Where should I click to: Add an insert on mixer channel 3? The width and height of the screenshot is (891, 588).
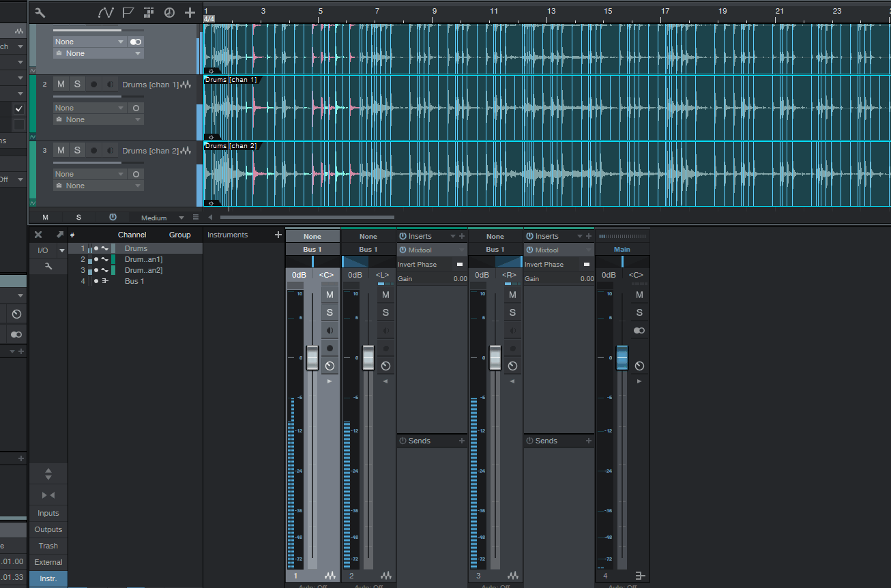click(589, 236)
